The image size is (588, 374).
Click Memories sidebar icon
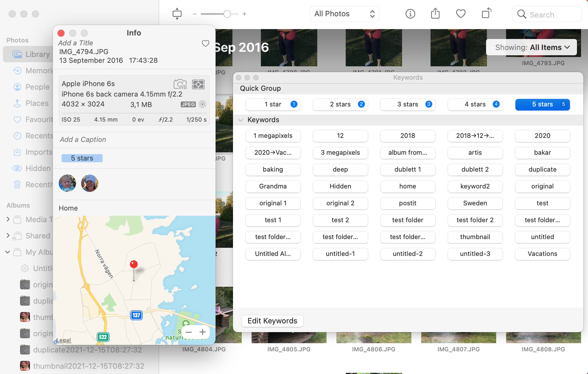pos(17,70)
